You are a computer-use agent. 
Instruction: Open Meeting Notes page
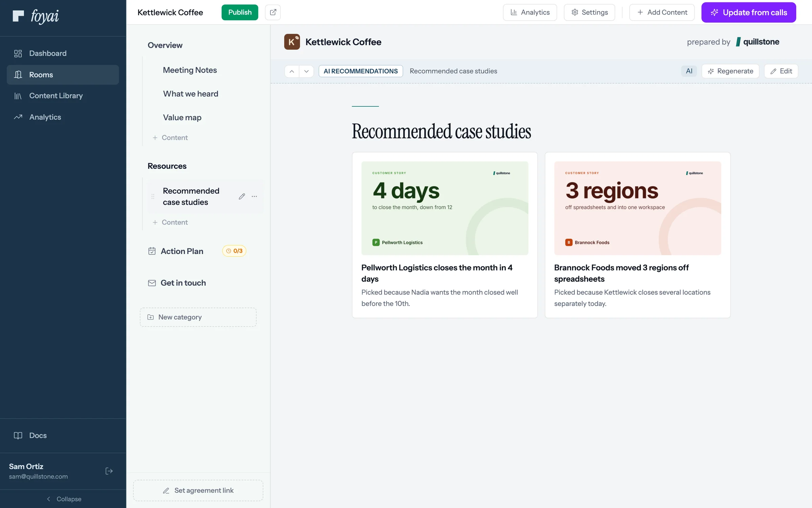pyautogui.click(x=190, y=70)
